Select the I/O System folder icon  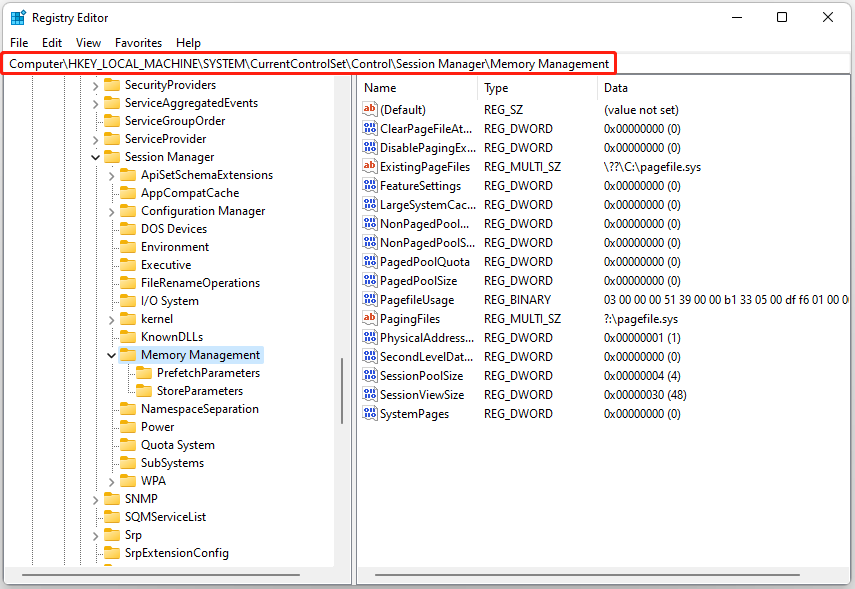128,300
